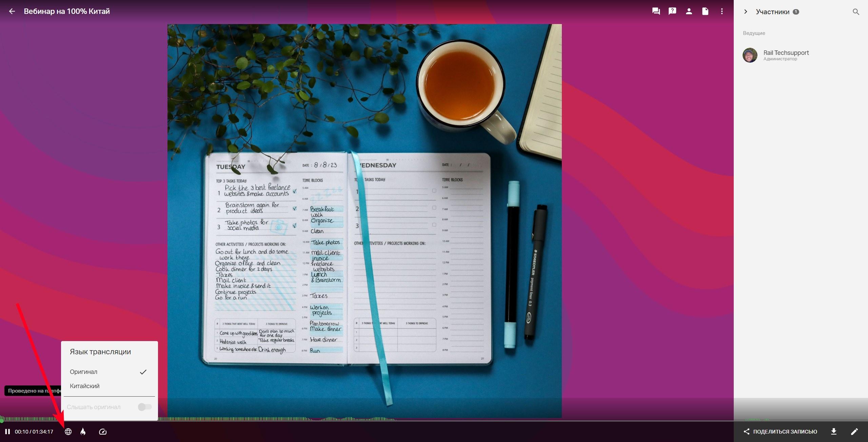This screenshot has width=868, height=442.
Task: Click ПОДЕЛИТЬСЯ ЗАПИСЬЮ button
Action: click(x=780, y=432)
